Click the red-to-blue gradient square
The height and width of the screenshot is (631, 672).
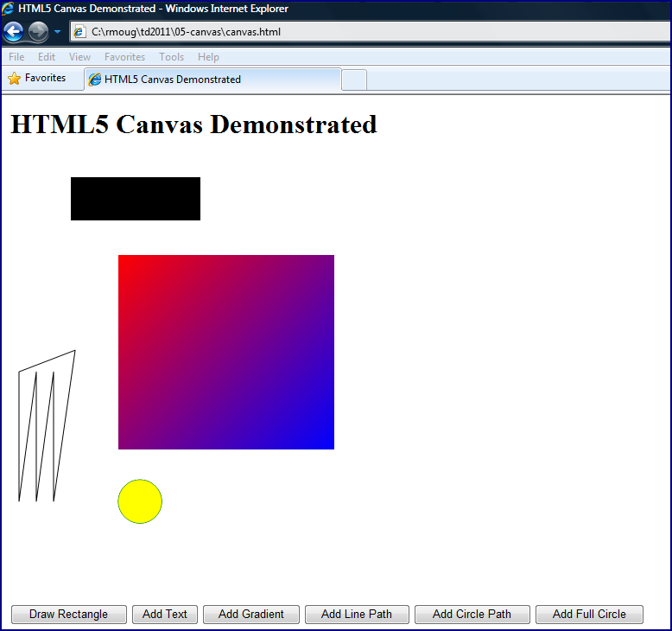(226, 352)
